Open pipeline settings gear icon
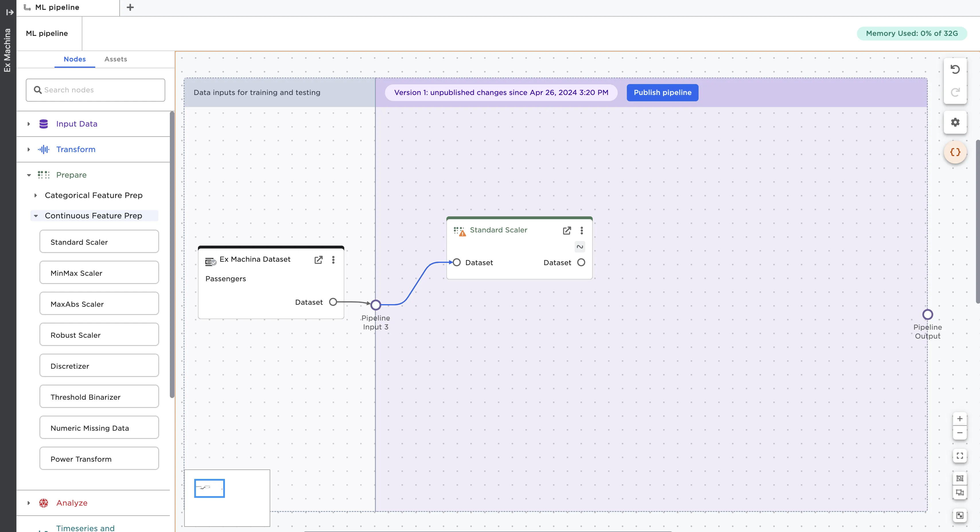Viewport: 980px width, 532px height. click(x=955, y=122)
